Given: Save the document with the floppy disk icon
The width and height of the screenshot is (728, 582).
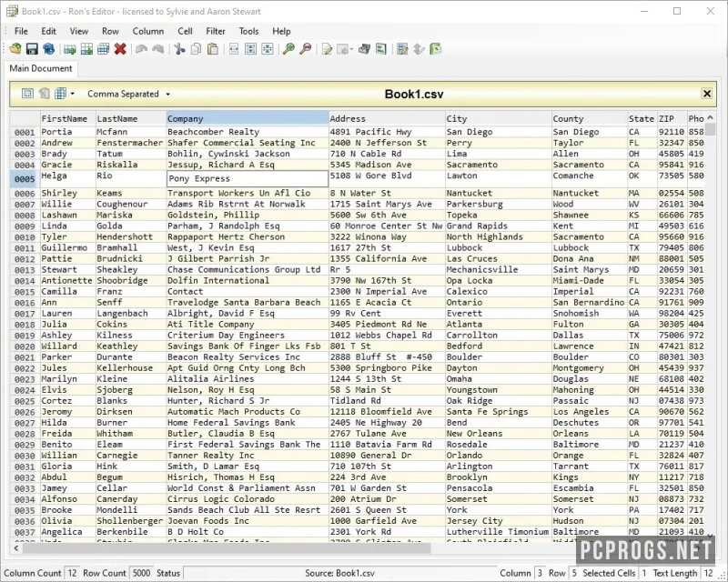Looking at the screenshot, I should coord(32,49).
